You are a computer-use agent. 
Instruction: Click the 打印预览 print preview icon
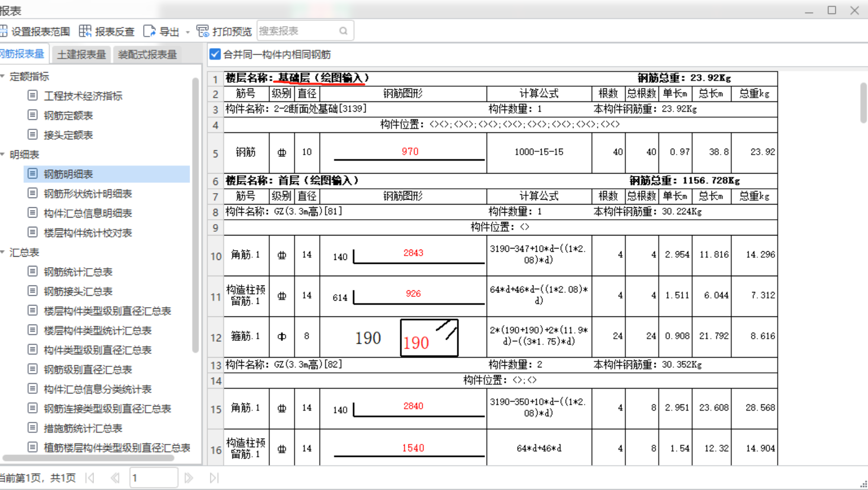tap(203, 31)
